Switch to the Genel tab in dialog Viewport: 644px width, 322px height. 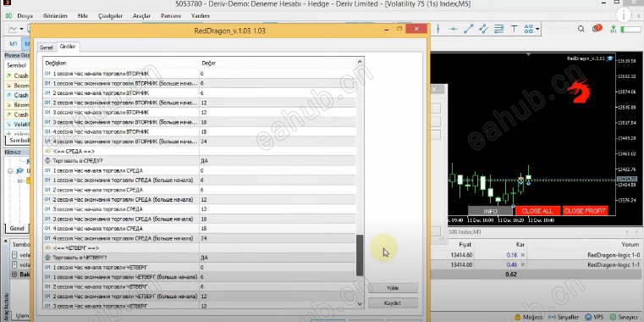point(46,47)
